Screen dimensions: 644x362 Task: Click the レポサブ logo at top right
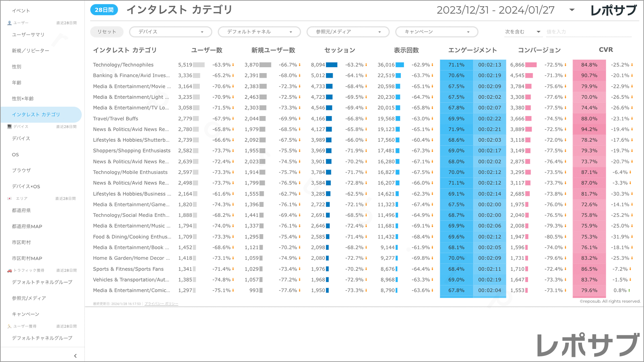coord(613,10)
